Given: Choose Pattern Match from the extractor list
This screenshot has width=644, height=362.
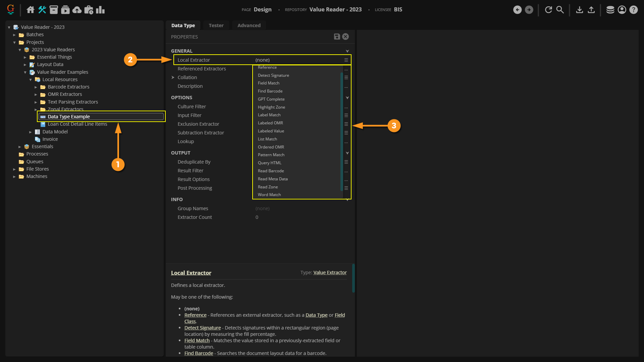Looking at the screenshot, I should 271,155.
